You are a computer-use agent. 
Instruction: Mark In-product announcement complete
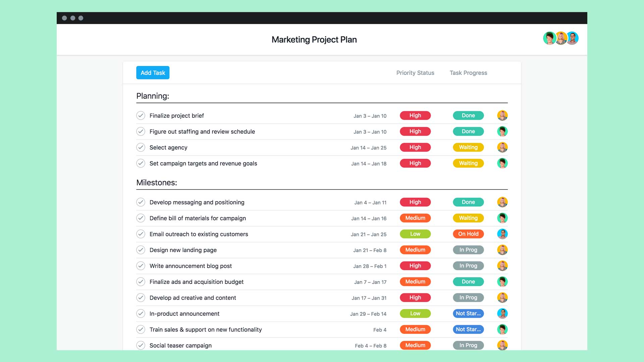pyautogui.click(x=141, y=314)
